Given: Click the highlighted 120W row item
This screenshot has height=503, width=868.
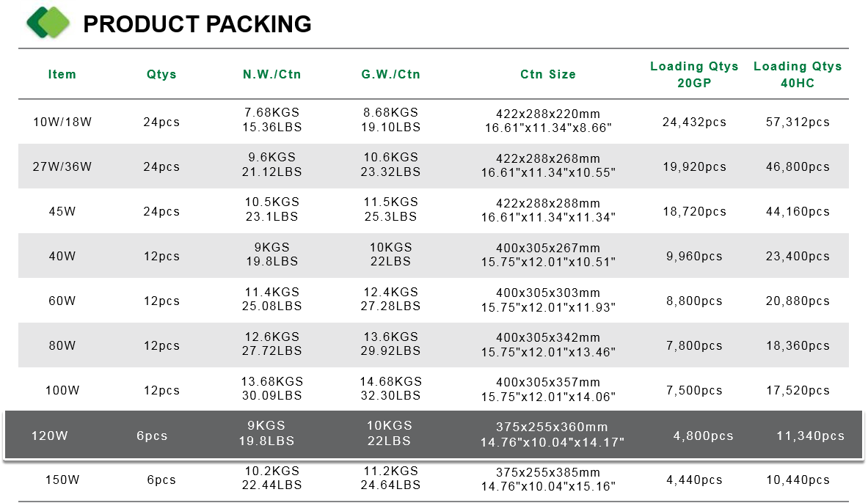Looking at the screenshot, I should (x=49, y=436).
